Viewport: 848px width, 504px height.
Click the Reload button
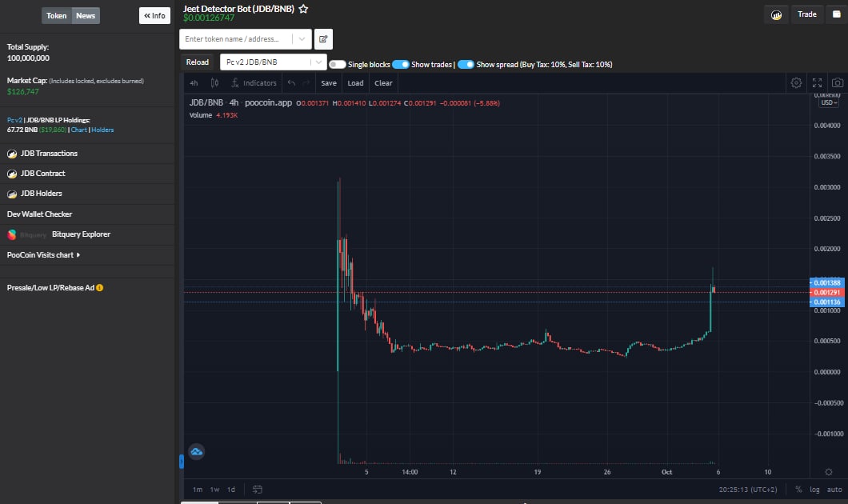pos(198,62)
